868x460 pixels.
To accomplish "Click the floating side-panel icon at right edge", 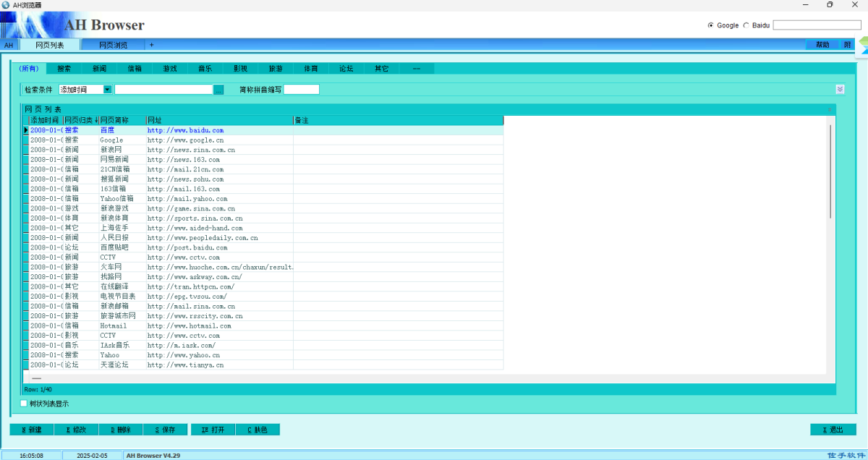I will click(863, 46).
